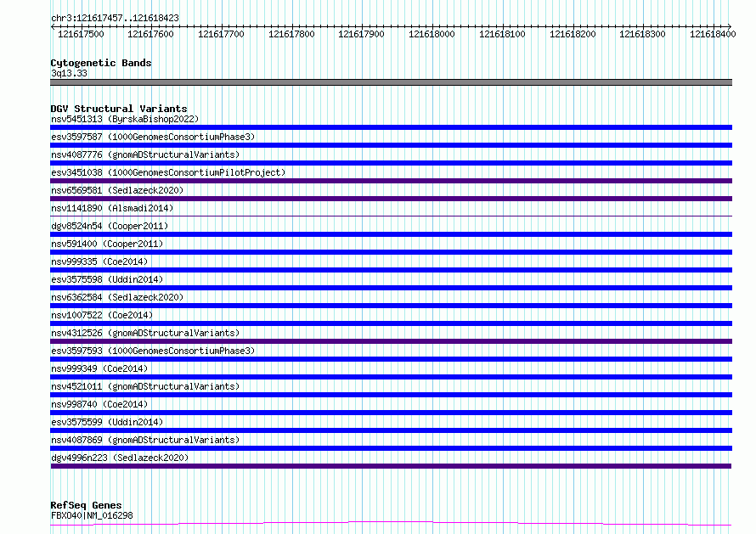Select ruler position 121617500
The width and height of the screenshot is (756, 534).
click(x=81, y=34)
